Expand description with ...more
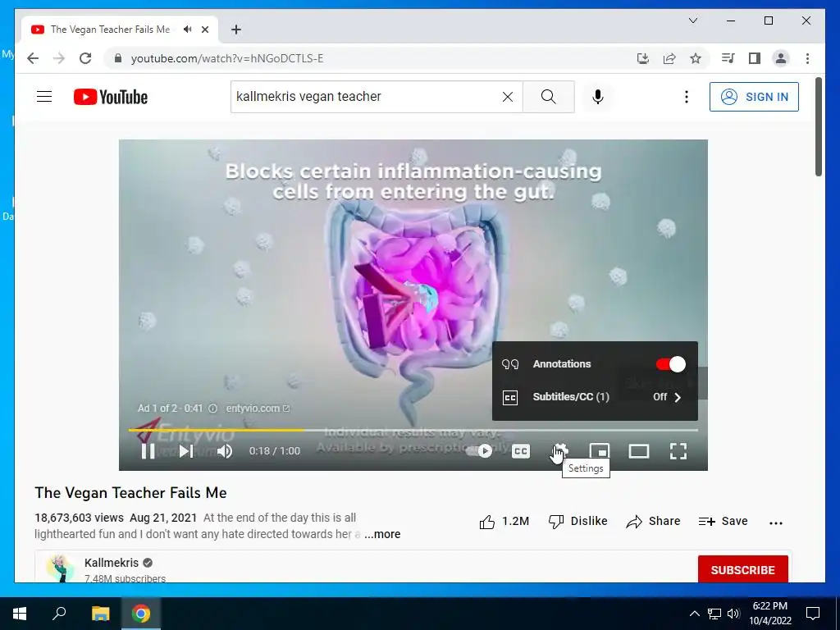 pyautogui.click(x=382, y=534)
